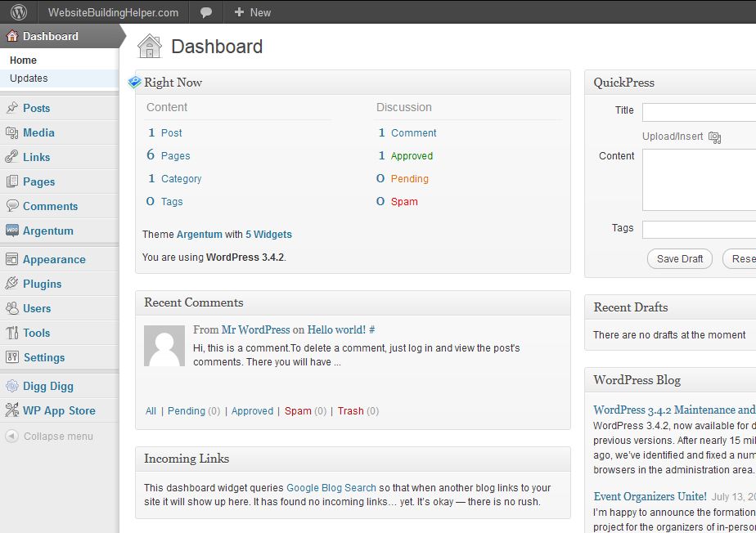Viewport: 756px width, 533px height.
Task: Filter recent comments by Spam (0)
Action: [305, 411]
